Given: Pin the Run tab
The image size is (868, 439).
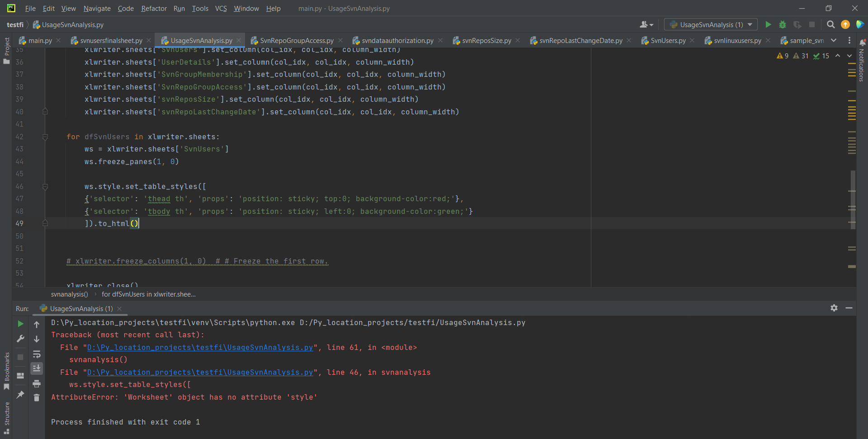Looking at the screenshot, I should pyautogui.click(x=20, y=395).
